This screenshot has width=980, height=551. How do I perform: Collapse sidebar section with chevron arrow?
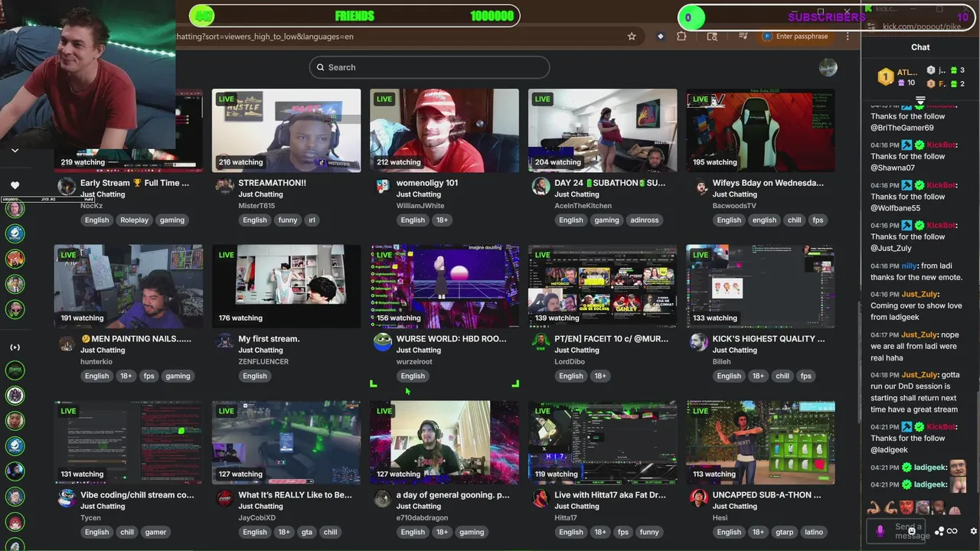pyautogui.click(x=15, y=150)
